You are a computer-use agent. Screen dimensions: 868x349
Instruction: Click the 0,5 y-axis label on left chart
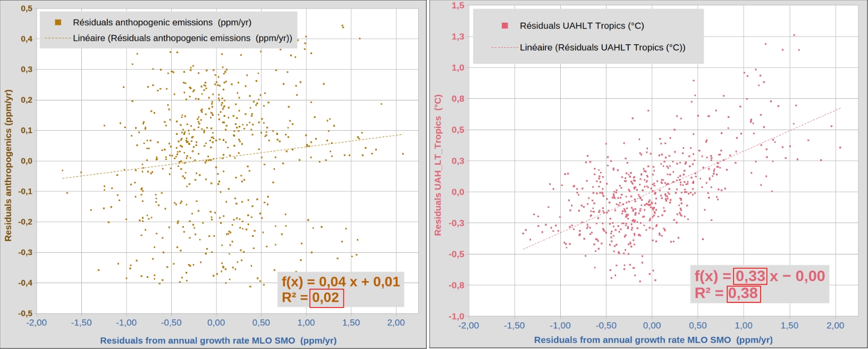26,8
